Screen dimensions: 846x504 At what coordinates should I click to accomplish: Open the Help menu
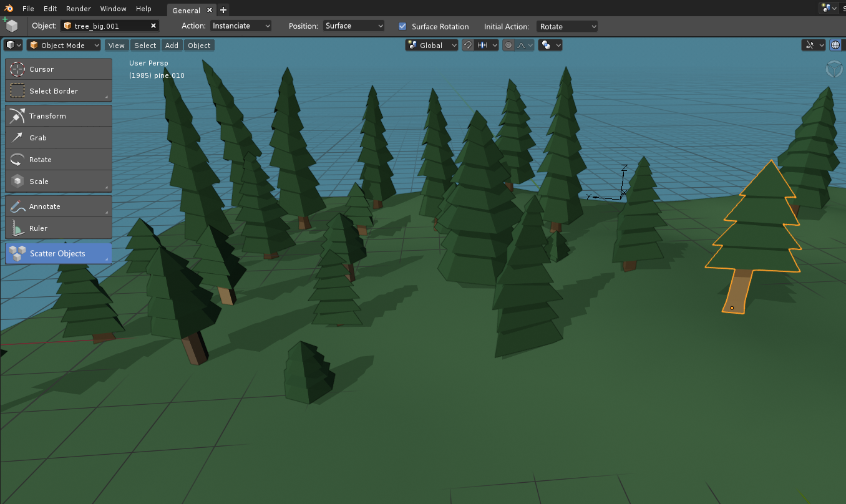click(143, 9)
